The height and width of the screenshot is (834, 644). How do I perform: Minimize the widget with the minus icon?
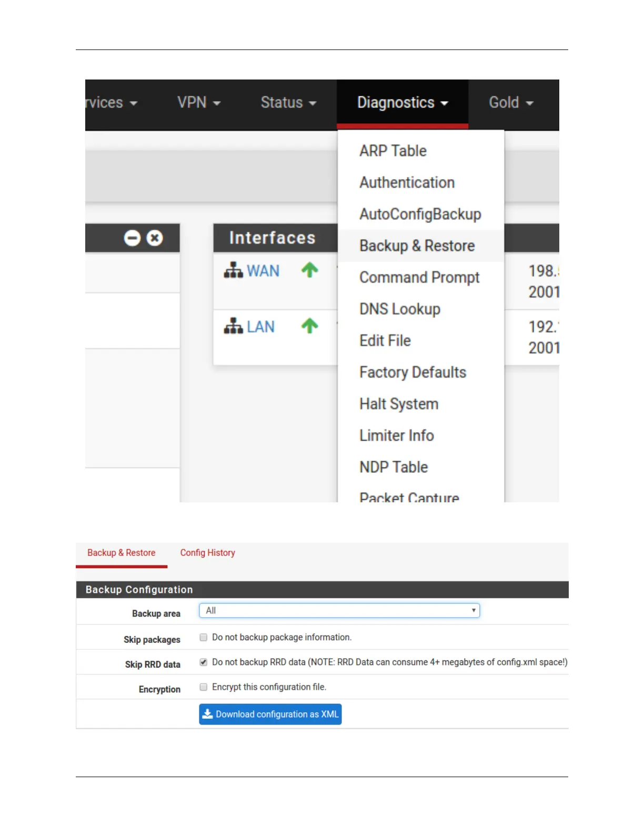(x=132, y=238)
